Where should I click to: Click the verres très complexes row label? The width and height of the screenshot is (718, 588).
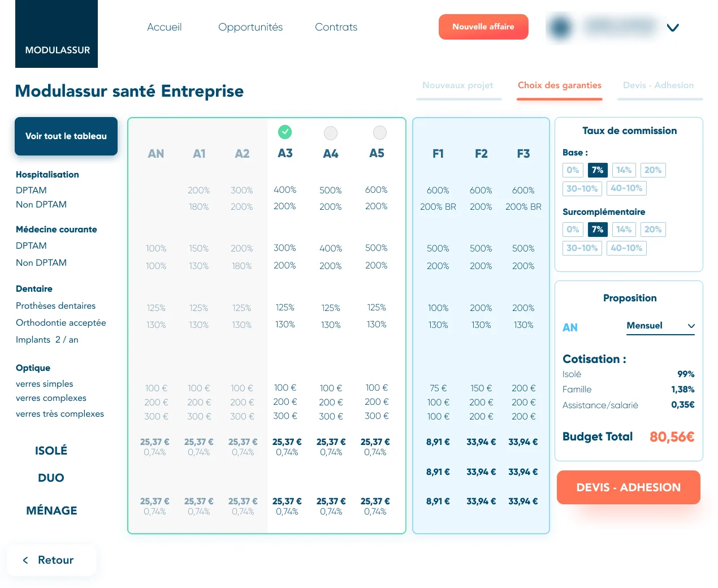coord(60,414)
